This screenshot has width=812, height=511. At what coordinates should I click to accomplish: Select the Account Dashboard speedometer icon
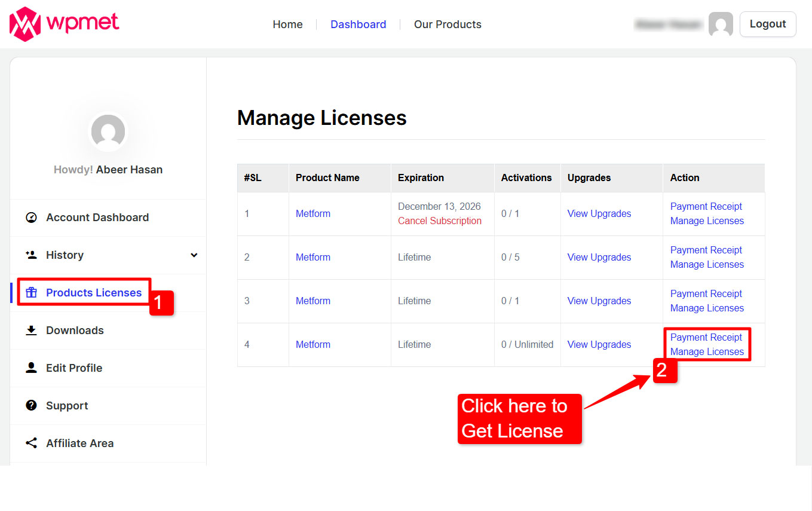coord(31,218)
